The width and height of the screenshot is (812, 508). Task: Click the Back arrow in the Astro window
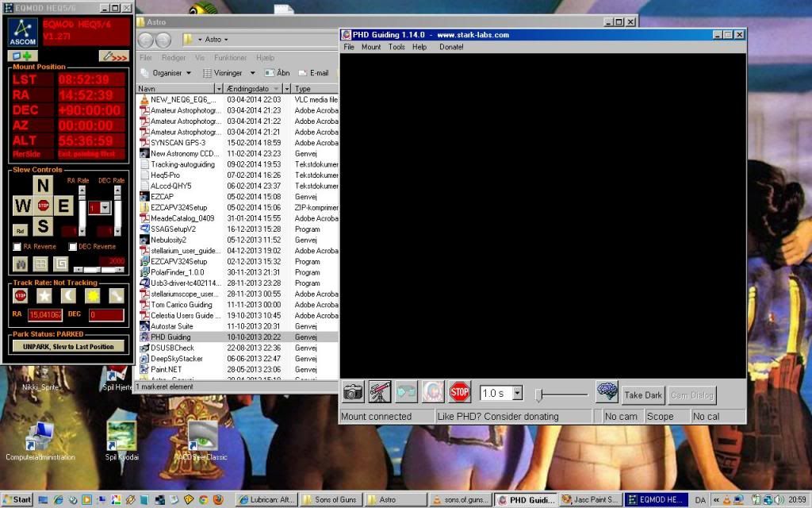point(146,40)
